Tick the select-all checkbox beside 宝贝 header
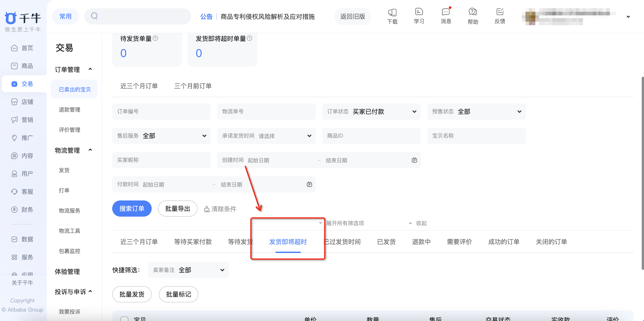The image size is (644, 321). 124,319
